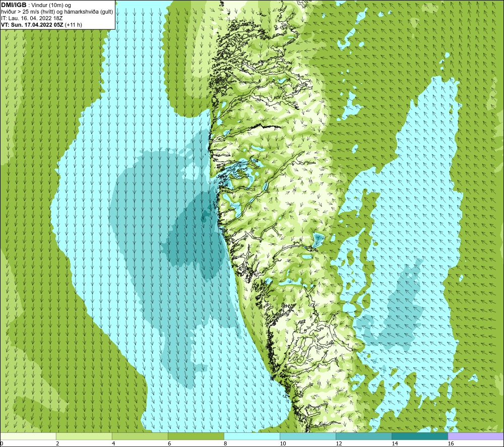Screen dimensions: 504x447
Task: Click the legend value '4'
Action: point(113,444)
